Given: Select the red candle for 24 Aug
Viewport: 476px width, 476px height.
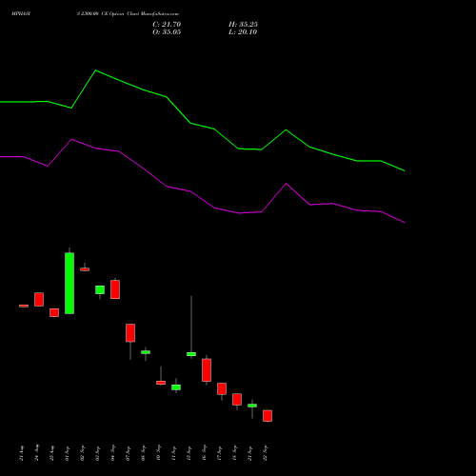Looking at the screenshot, I should [39, 299].
